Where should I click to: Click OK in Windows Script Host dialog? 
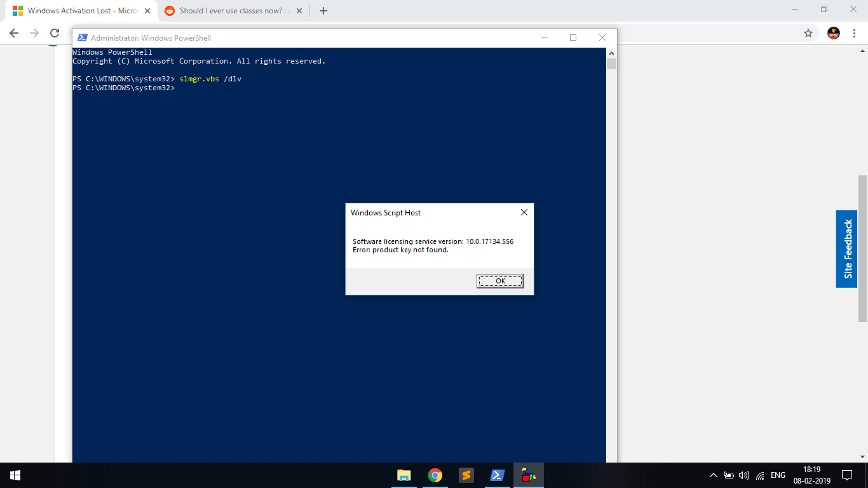point(500,281)
